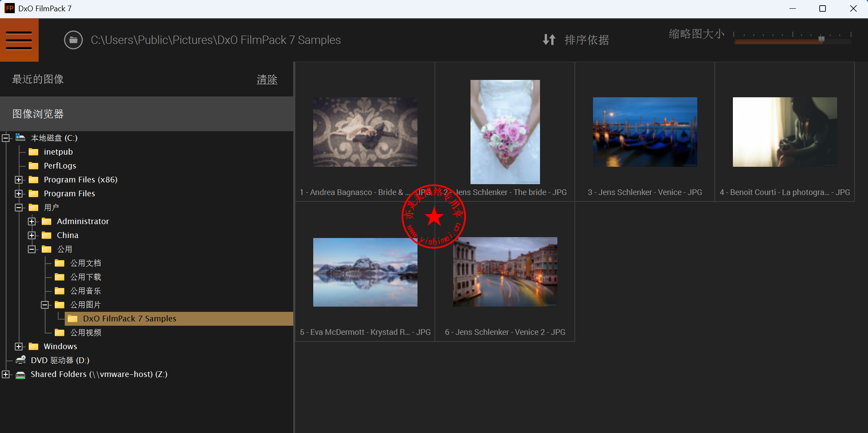Screen dimensions: 868x433
Task: Open the Venice gondolas thumbnail
Action: 645,132
